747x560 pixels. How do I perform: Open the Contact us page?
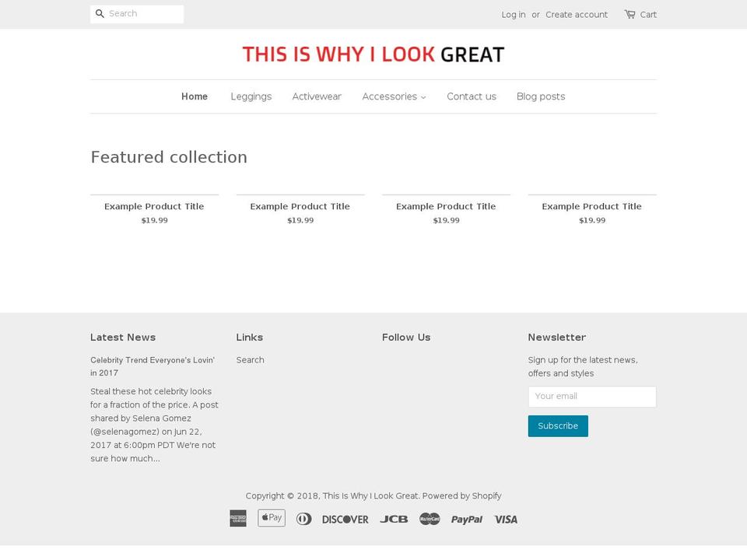(x=472, y=96)
